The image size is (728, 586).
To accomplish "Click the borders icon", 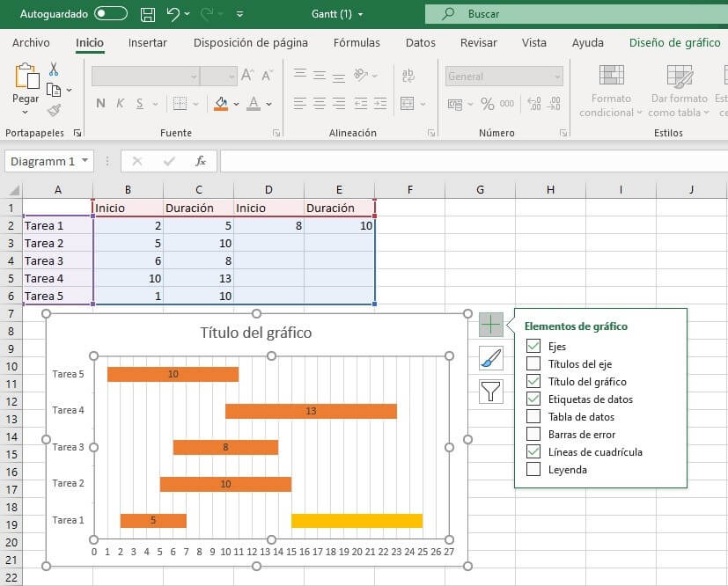I will point(180,104).
